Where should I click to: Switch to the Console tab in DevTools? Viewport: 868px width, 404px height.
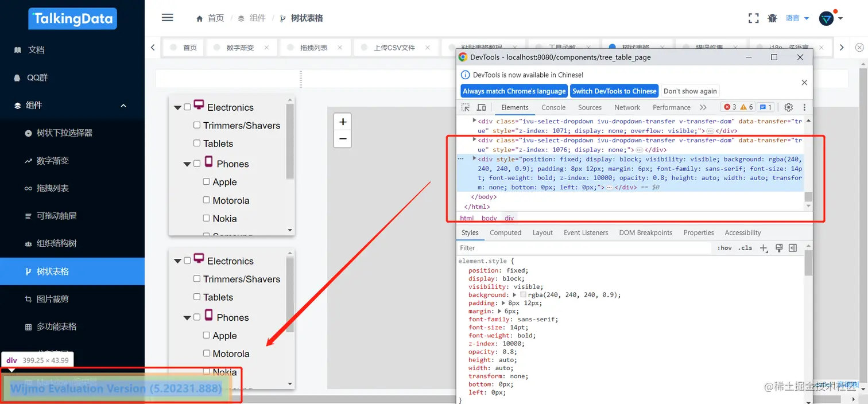[553, 107]
